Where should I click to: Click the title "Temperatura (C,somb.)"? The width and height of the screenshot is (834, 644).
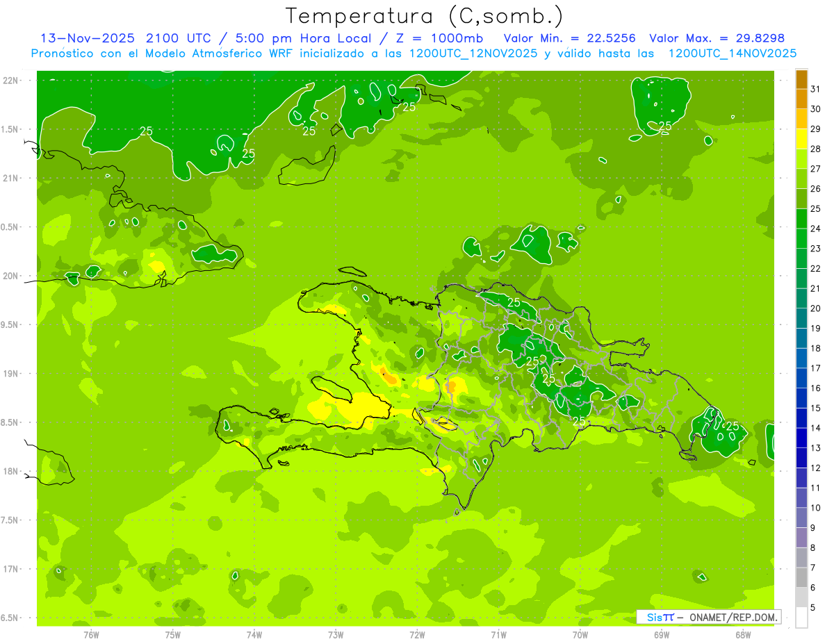point(423,16)
